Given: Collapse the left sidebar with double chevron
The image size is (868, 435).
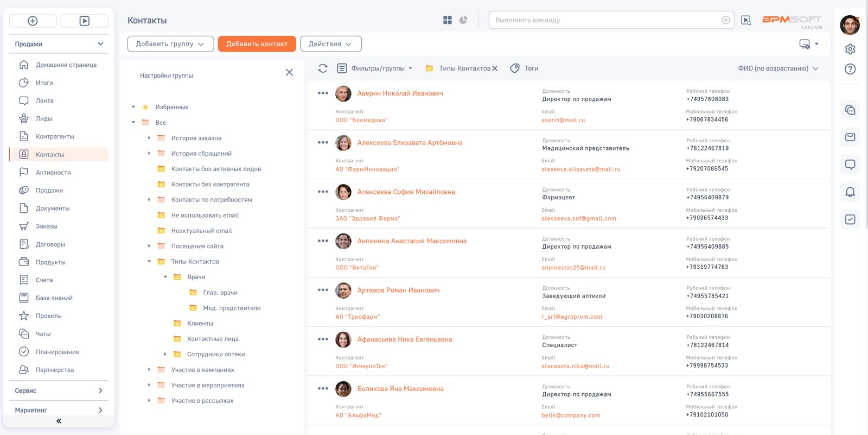Looking at the screenshot, I should [x=59, y=421].
